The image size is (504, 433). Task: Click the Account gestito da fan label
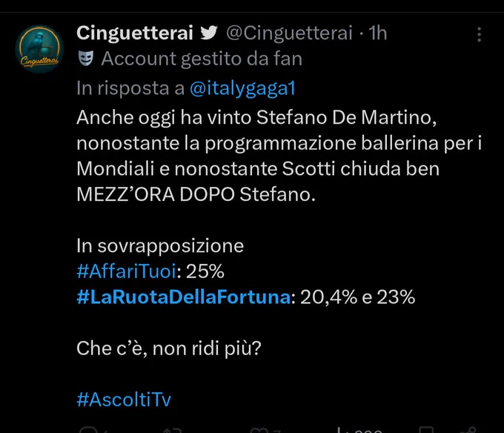click(x=202, y=59)
